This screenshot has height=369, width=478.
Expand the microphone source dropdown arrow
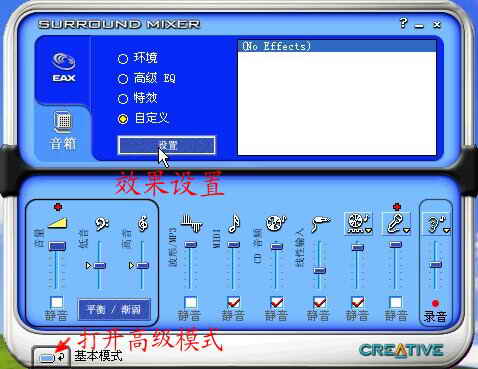coord(407,230)
